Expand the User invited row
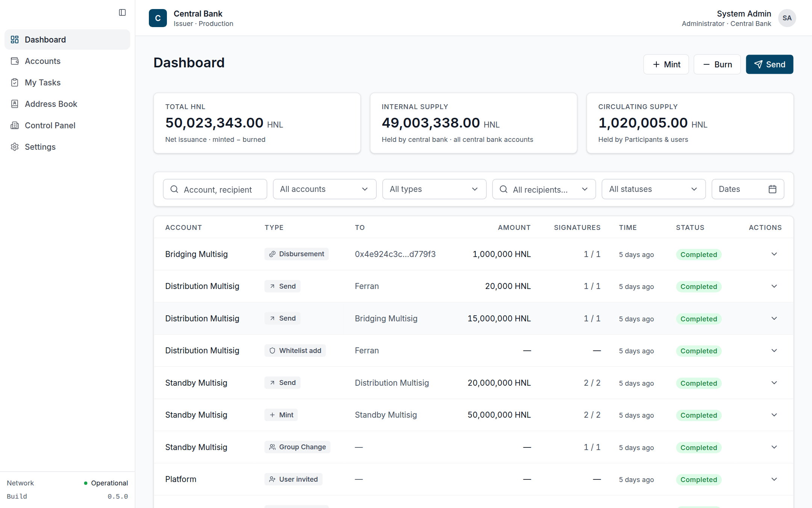812x508 pixels. pyautogui.click(x=774, y=479)
